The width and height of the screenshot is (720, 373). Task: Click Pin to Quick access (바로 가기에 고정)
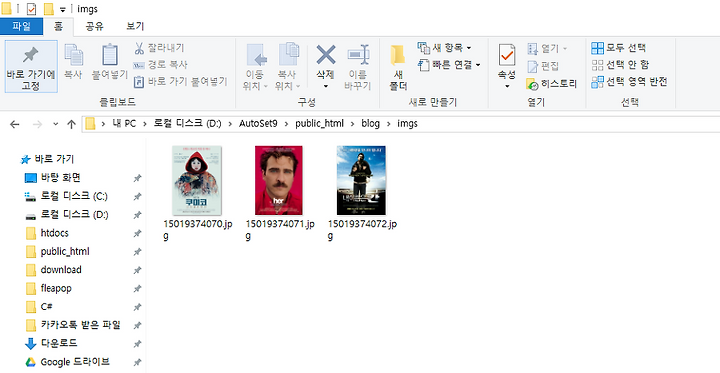point(31,67)
